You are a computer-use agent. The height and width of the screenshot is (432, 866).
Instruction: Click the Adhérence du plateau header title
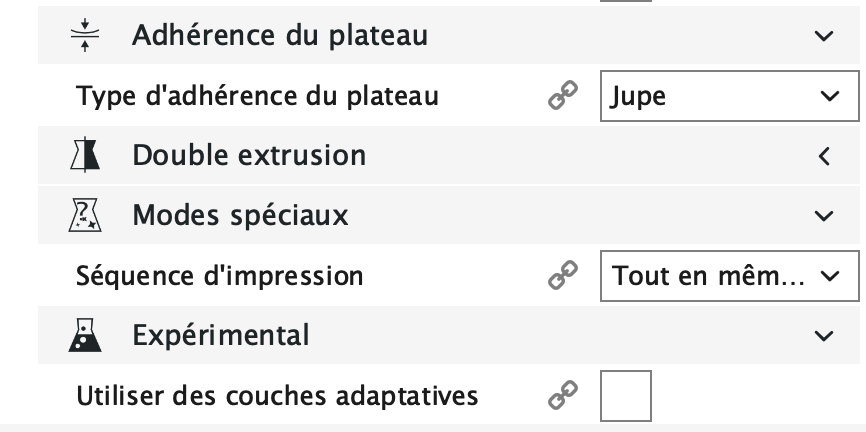(280, 37)
